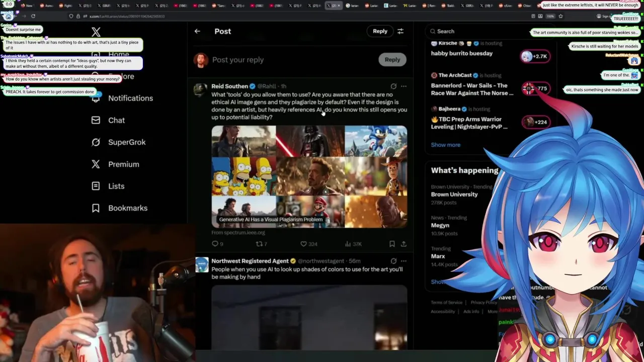Click the magnifier icon in Search
Viewport: 644px width, 362px height.
[x=433, y=31]
